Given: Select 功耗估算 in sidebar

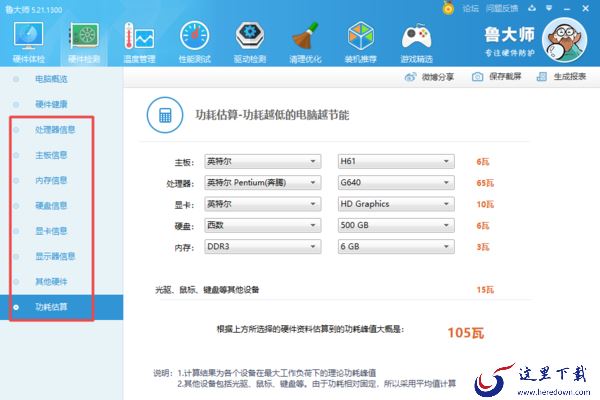Looking at the screenshot, I should pyautogui.click(x=61, y=307).
